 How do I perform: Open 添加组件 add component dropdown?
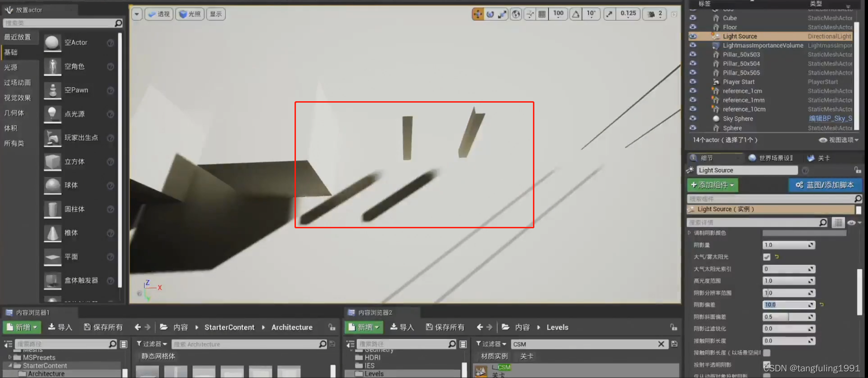click(x=712, y=185)
